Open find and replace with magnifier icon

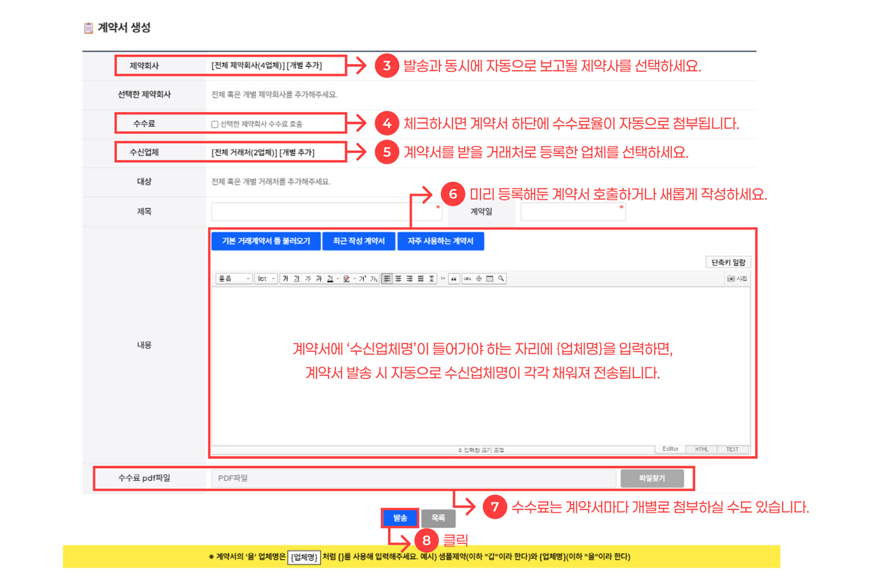[501, 278]
